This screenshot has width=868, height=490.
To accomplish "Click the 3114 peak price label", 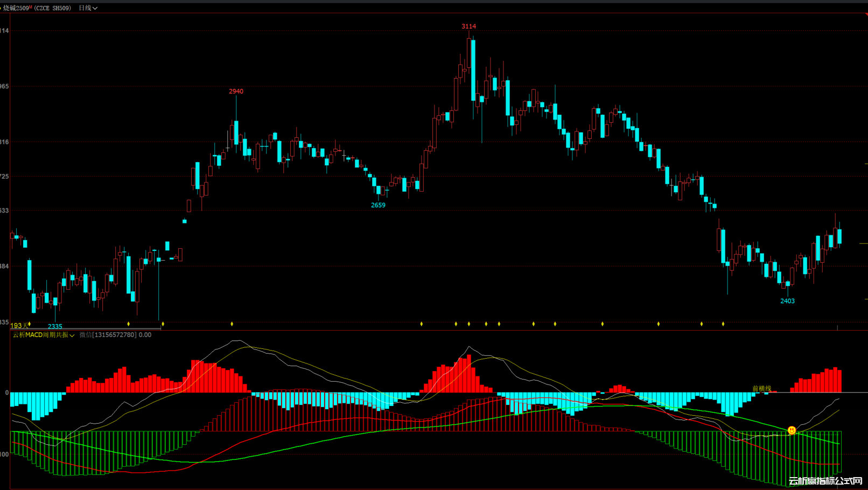I will tap(468, 26).
